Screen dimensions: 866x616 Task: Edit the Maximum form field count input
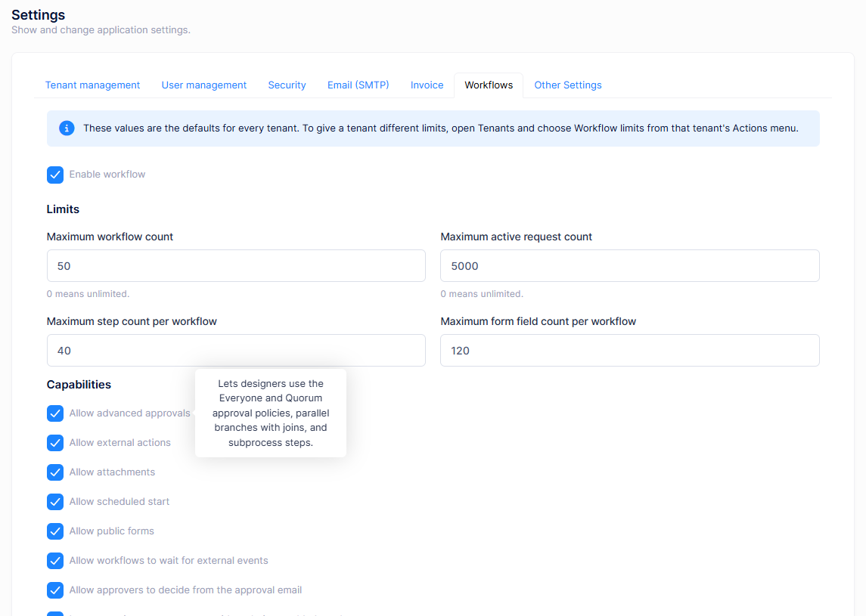tap(629, 351)
